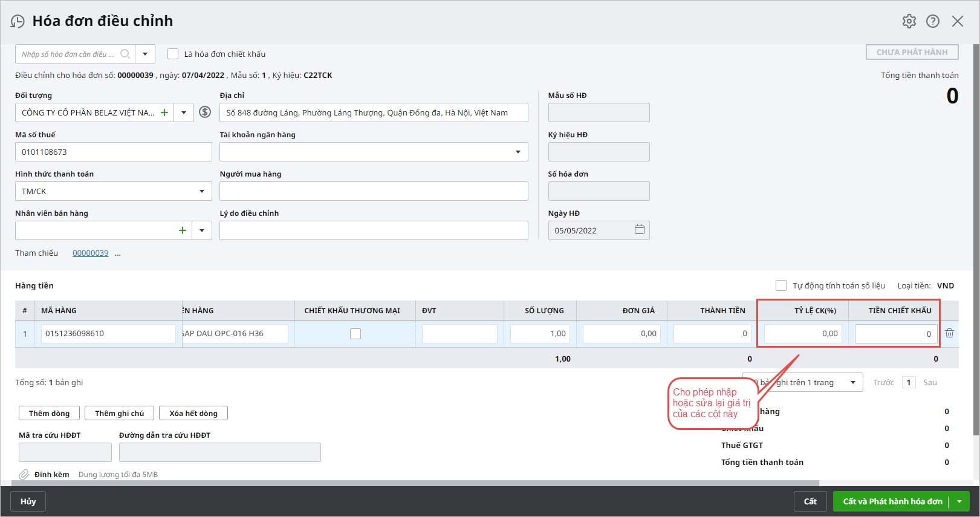Open calendar picker for Ngày HĐ
The image size is (980, 517).
tap(639, 230)
